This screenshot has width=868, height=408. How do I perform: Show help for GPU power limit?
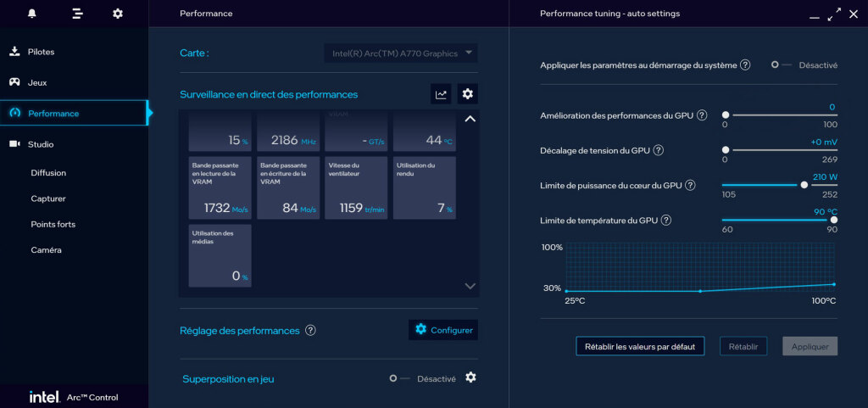click(690, 186)
